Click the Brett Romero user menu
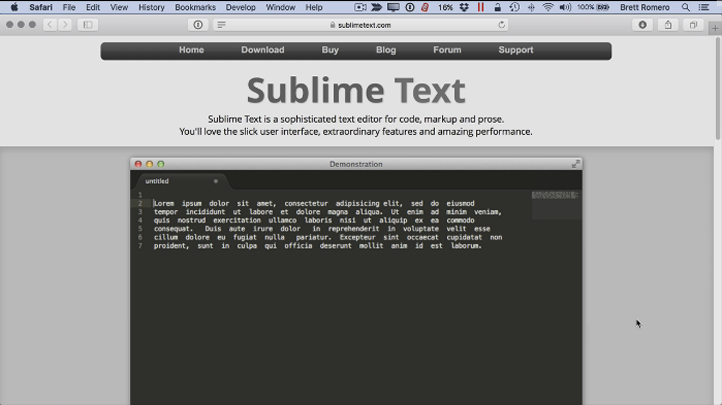 pos(645,7)
